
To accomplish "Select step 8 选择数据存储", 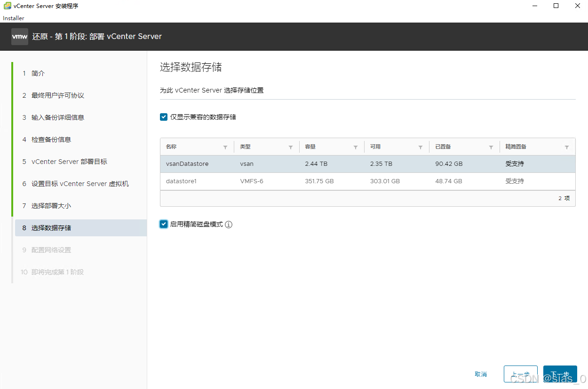I will pos(80,228).
